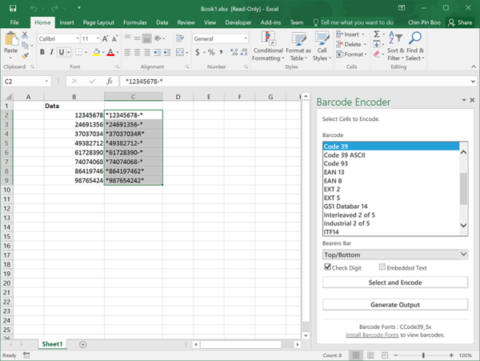
Task: Enable the Embedded Text checkbox
Action: point(382,267)
